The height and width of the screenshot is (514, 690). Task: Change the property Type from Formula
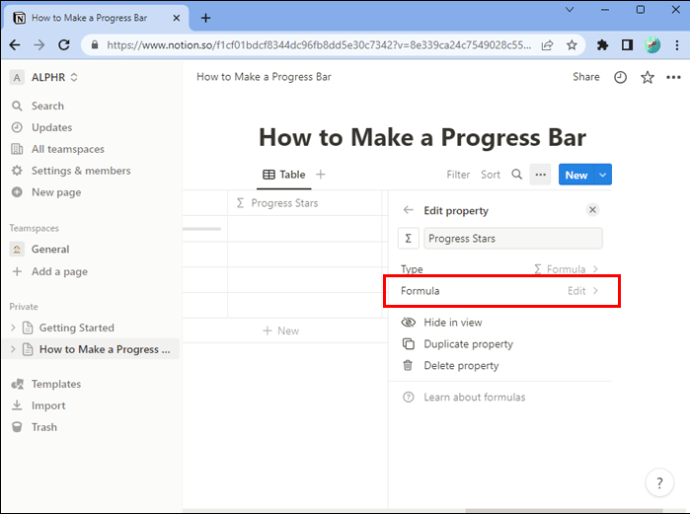pos(499,269)
